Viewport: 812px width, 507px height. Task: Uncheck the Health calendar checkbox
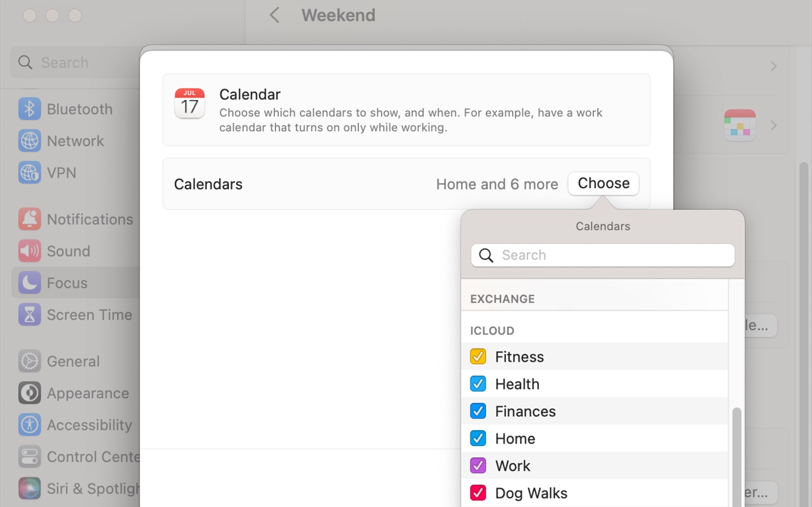coord(478,383)
